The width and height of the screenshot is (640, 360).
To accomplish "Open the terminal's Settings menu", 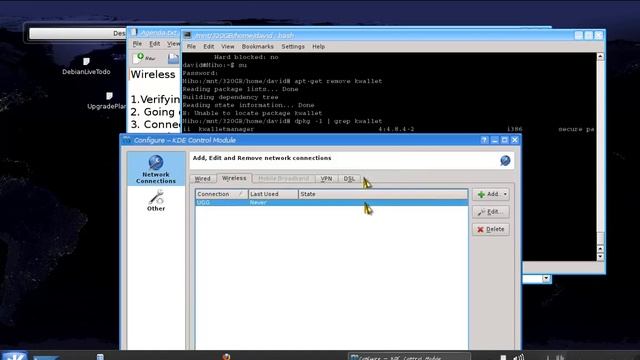I will [x=293, y=47].
